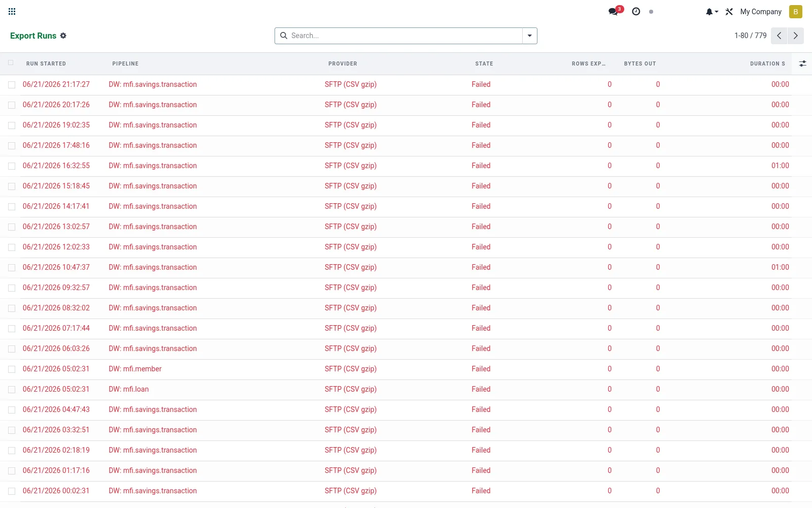Image resolution: width=812 pixels, height=508 pixels.
Task: Sort by Run Started column
Action: click(x=46, y=63)
